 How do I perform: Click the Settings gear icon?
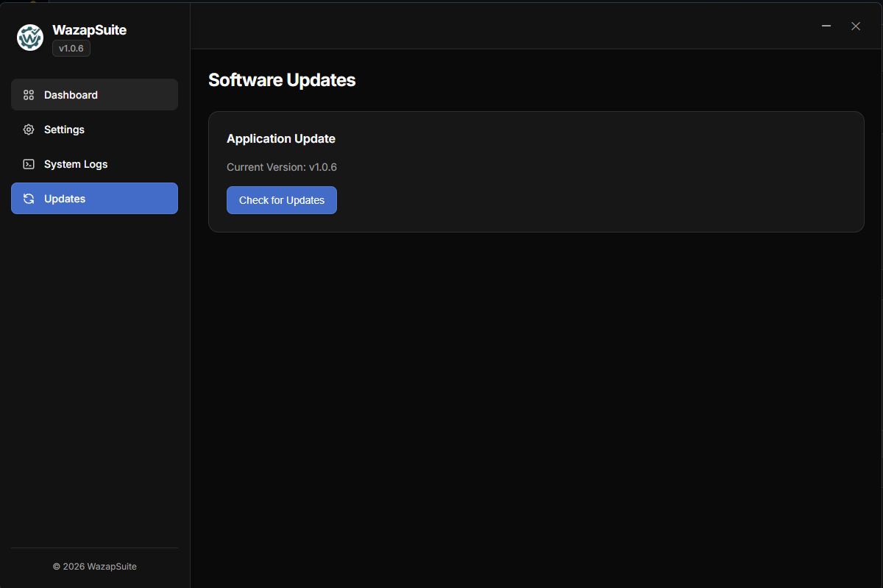click(x=28, y=129)
